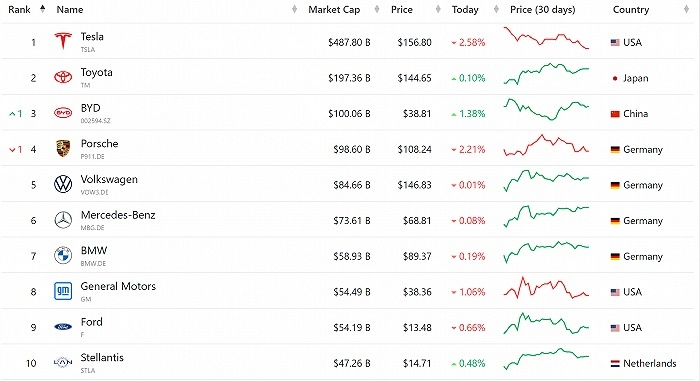The height and width of the screenshot is (381, 700).
Task: Sort by Market Cap column header
Action: 334,9
